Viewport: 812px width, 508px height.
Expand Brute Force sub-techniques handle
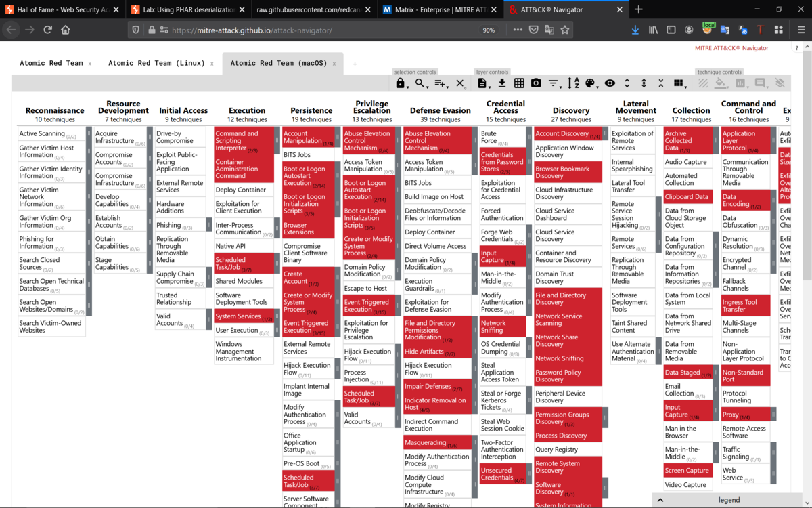point(528,137)
